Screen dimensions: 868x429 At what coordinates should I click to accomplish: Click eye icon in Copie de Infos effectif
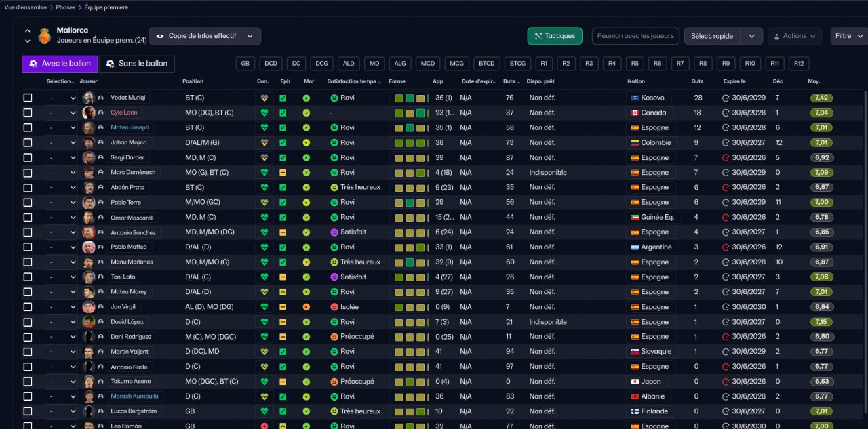tap(161, 36)
